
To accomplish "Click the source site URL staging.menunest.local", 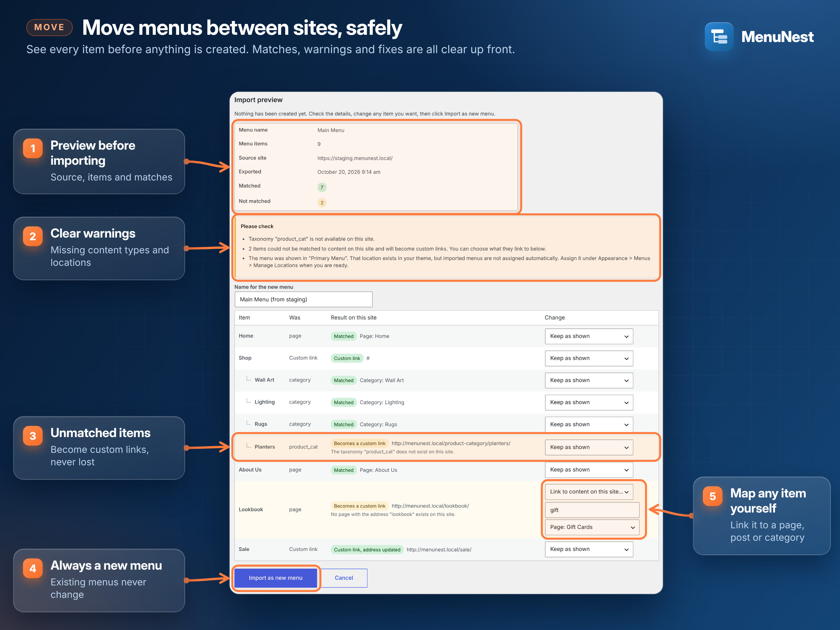I will [355, 158].
